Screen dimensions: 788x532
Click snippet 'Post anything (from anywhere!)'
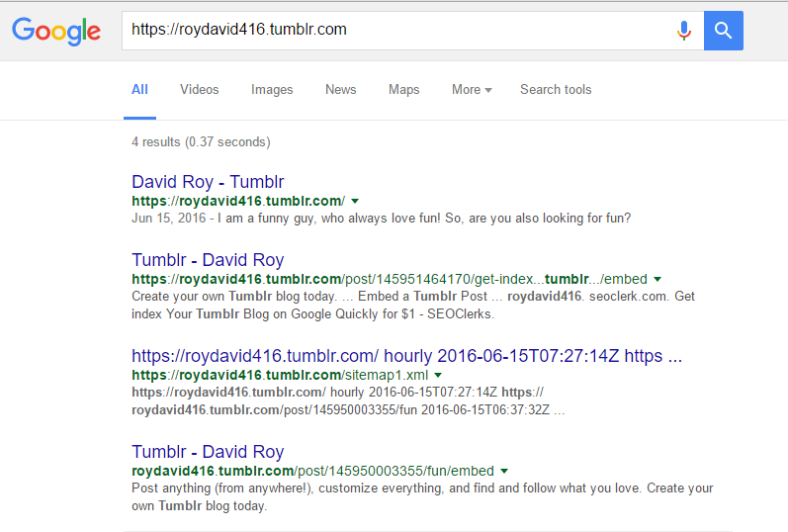pyautogui.click(x=222, y=488)
